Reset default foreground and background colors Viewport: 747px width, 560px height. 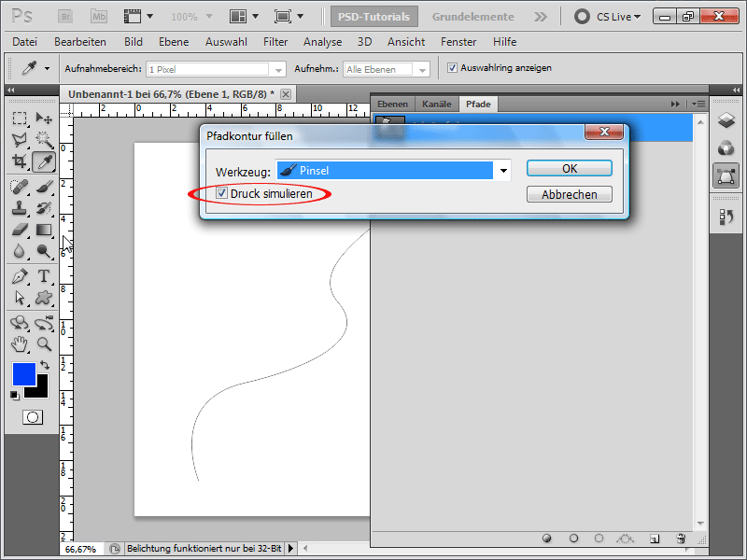coord(15,396)
